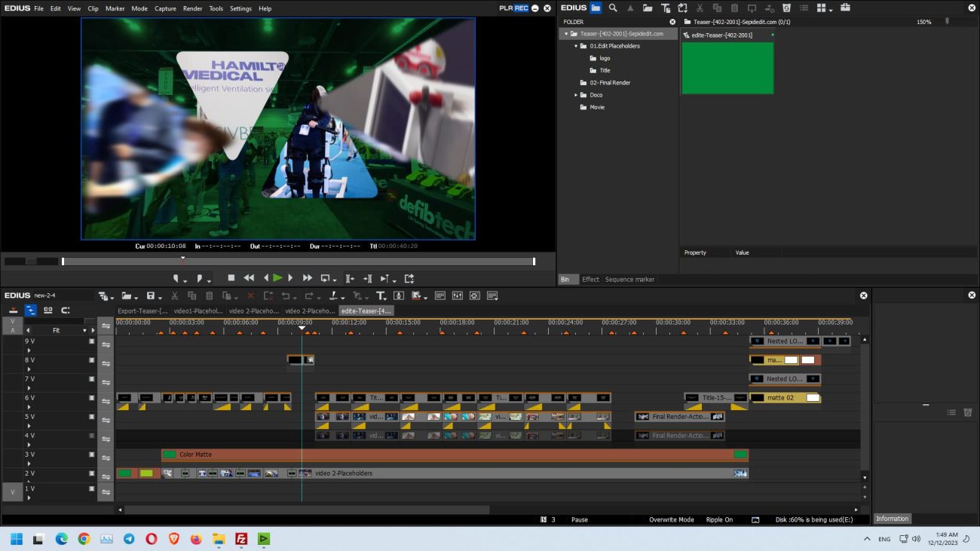
Task: Click the Undo arrow on the timeline toolbar
Action: [285, 295]
